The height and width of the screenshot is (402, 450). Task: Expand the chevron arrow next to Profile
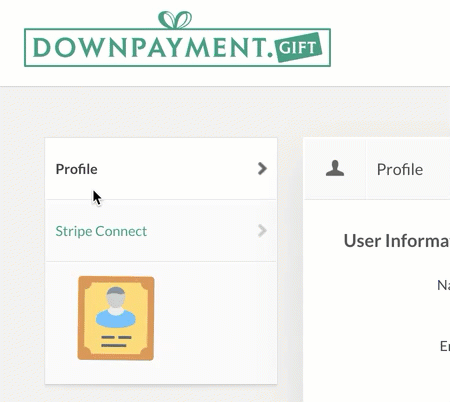pyautogui.click(x=262, y=169)
